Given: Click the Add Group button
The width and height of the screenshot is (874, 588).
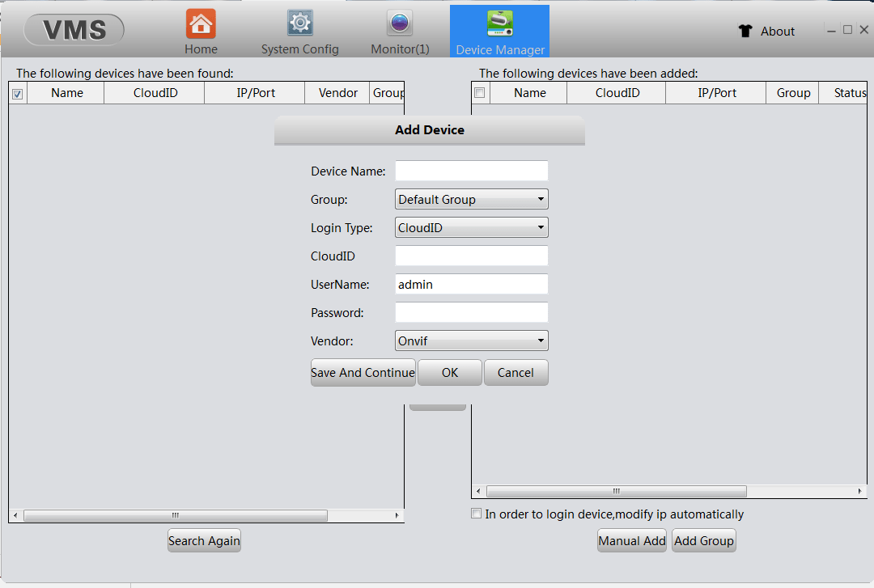Looking at the screenshot, I should click(x=704, y=540).
